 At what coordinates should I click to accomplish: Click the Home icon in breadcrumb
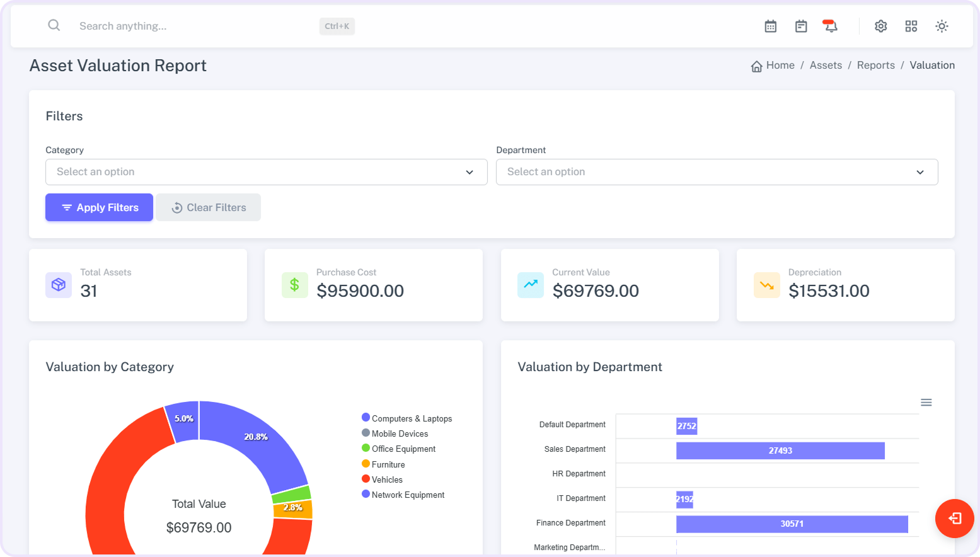[756, 66]
